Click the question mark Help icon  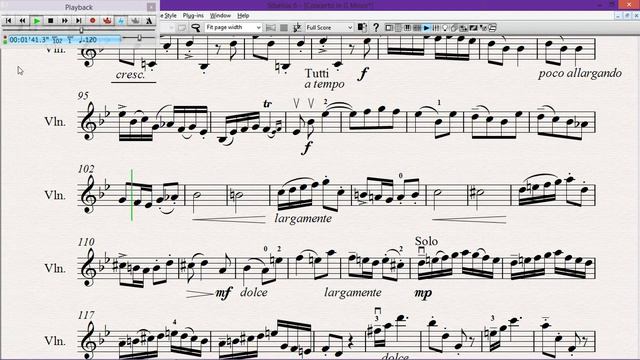point(376,28)
